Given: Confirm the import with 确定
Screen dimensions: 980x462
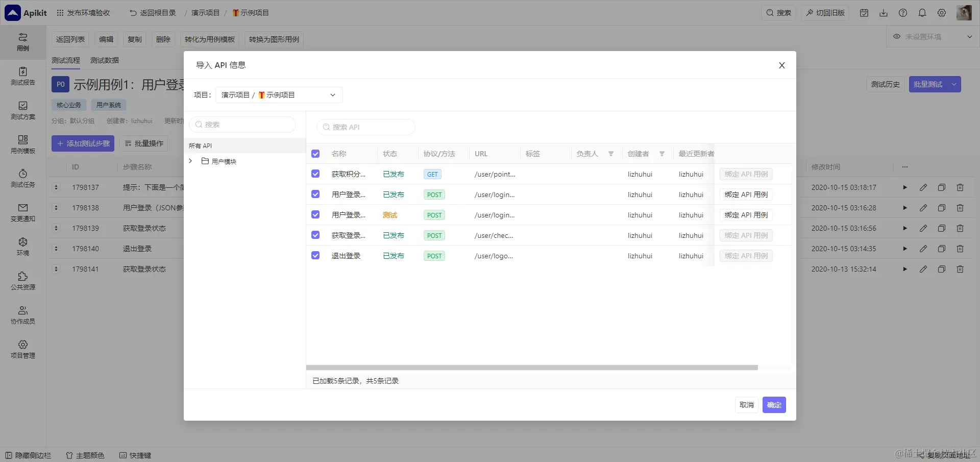Looking at the screenshot, I should pyautogui.click(x=774, y=405).
